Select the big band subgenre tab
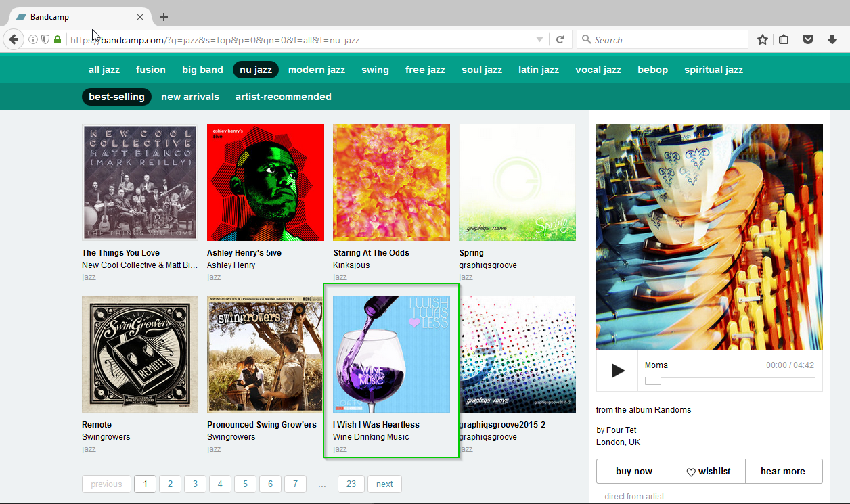The height and width of the screenshot is (504, 850). point(202,70)
